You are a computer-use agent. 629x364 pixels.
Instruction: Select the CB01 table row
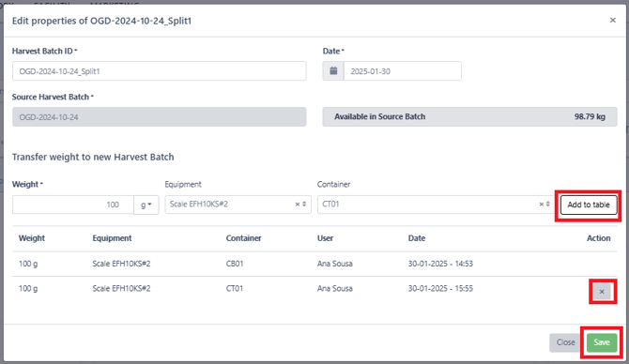point(314,264)
